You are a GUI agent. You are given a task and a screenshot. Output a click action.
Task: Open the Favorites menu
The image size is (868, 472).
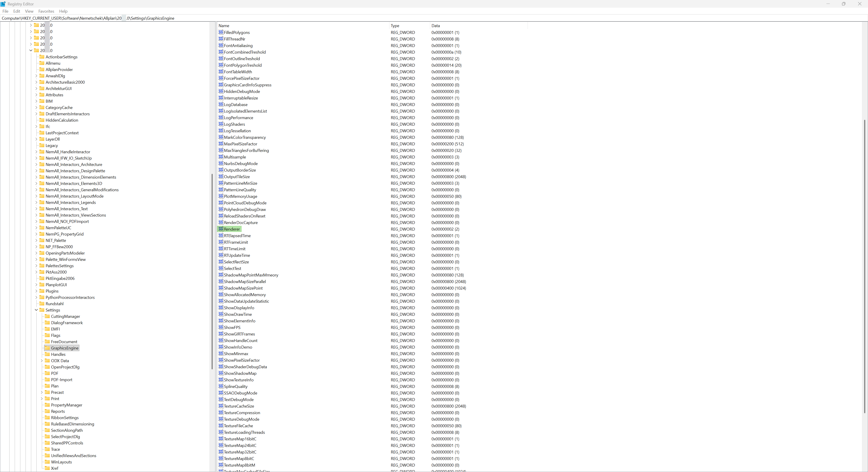click(x=46, y=11)
